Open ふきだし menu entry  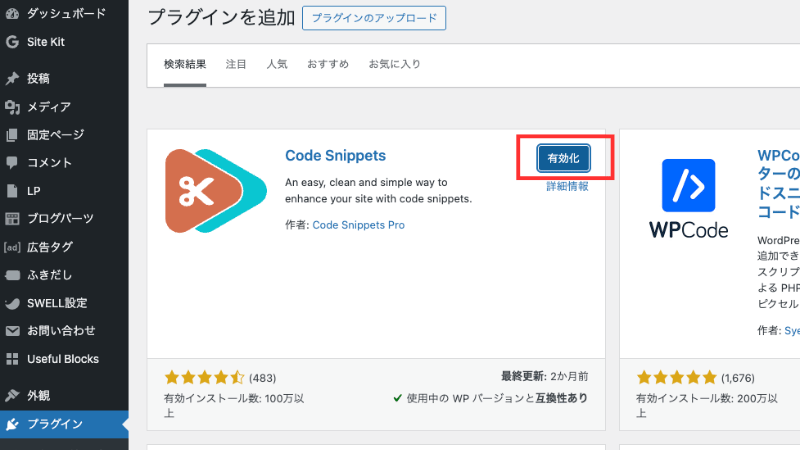[49, 275]
